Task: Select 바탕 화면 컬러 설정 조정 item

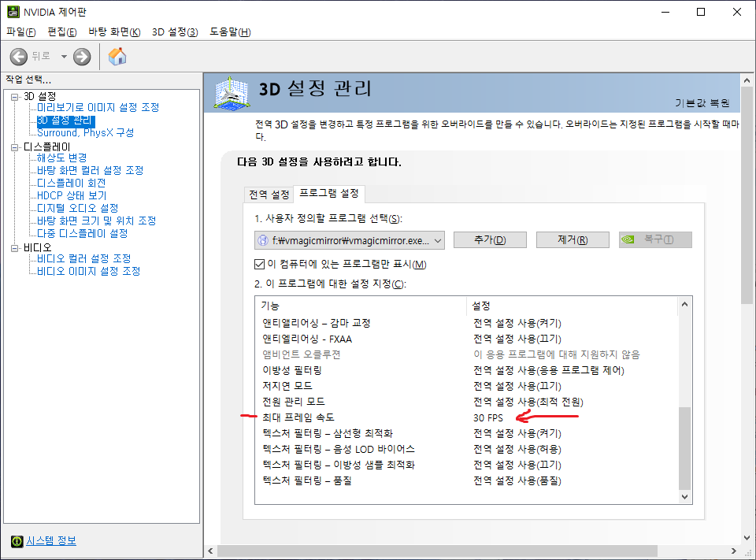Action: tap(90, 170)
